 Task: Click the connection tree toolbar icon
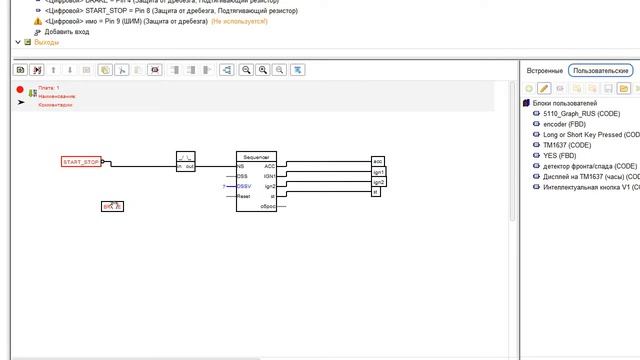pyautogui.click(x=227, y=70)
